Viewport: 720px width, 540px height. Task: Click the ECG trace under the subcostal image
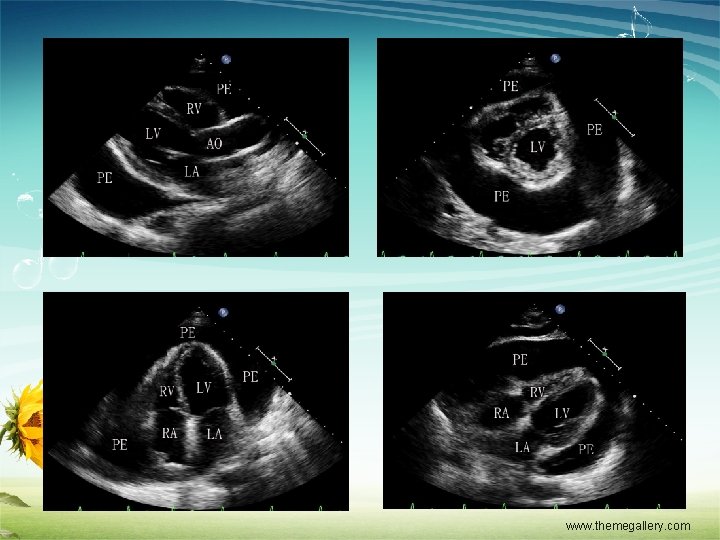(x=535, y=506)
